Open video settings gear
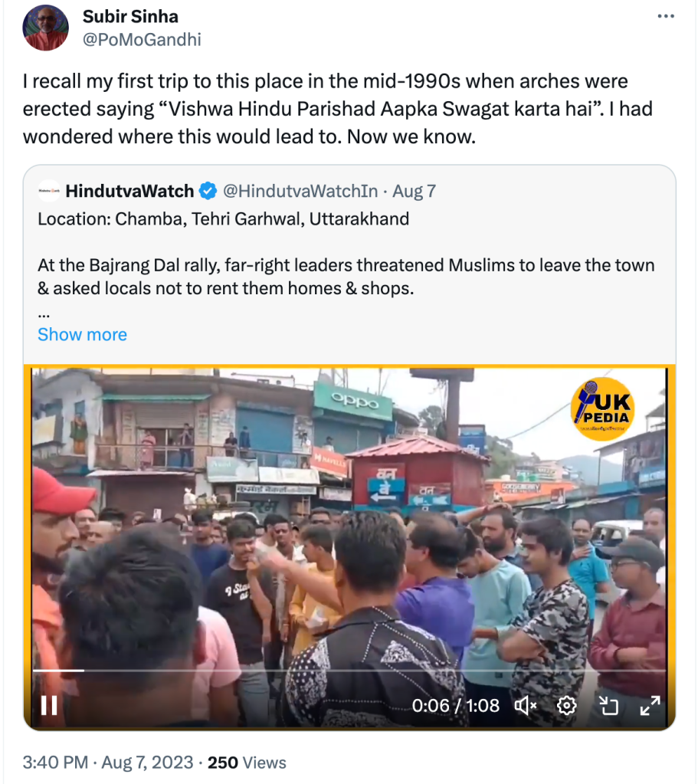698x784 pixels. [566, 705]
